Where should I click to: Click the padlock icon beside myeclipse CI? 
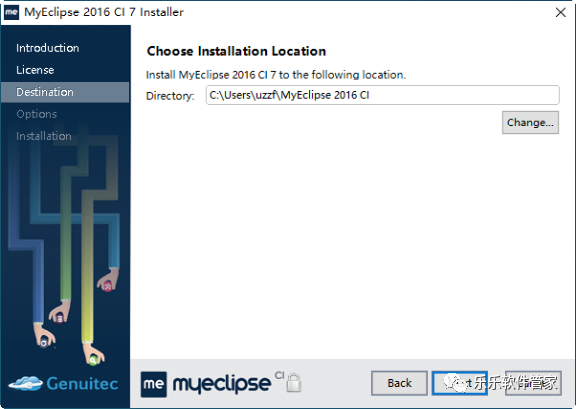pyautogui.click(x=294, y=383)
